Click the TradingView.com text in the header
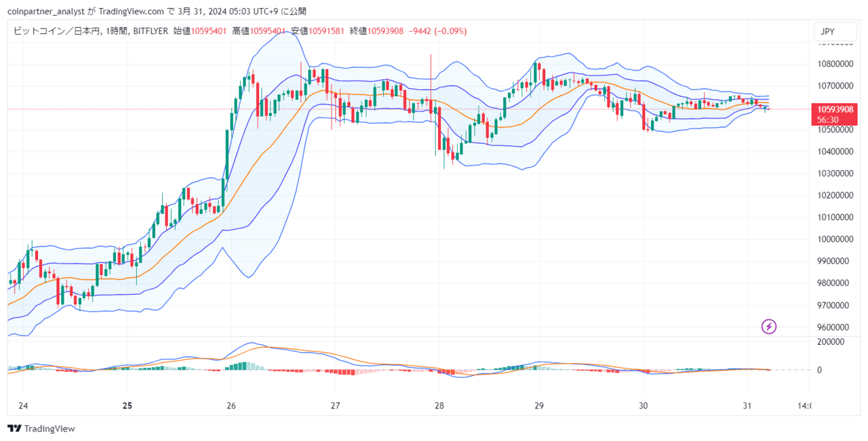Image resolution: width=868 pixels, height=441 pixels. coord(127,11)
